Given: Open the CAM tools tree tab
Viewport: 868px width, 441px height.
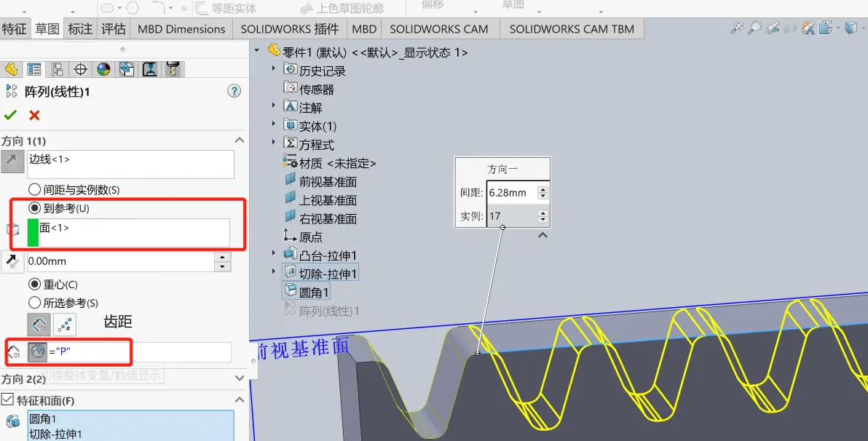Looking at the screenshot, I should coord(173,69).
